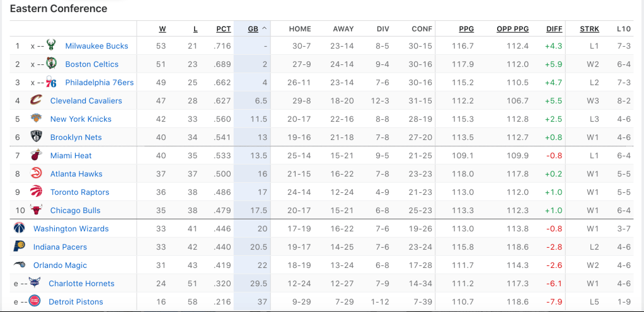Sort standings by DIFF column
The image size is (644, 312).
555,29
